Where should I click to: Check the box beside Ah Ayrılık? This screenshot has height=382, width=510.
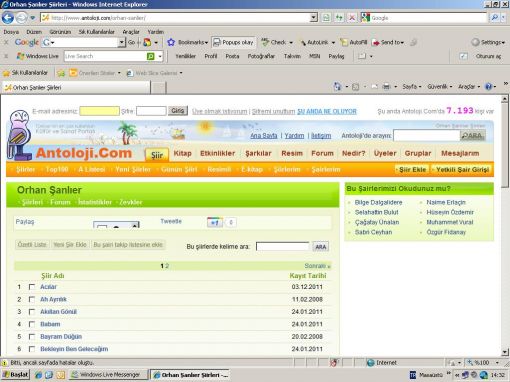[32, 299]
